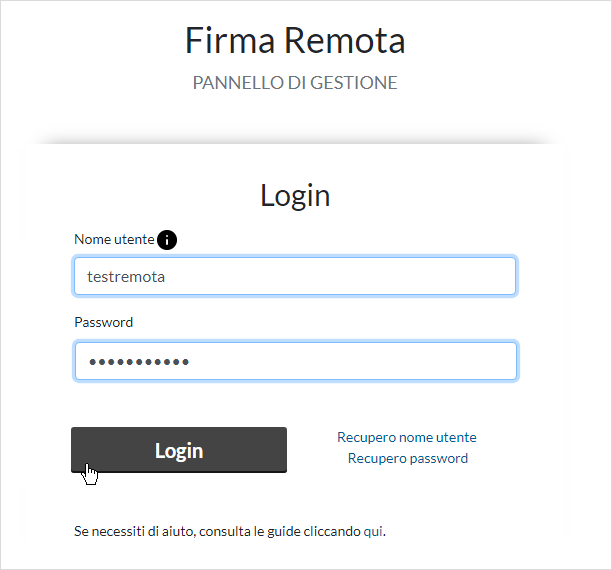Click the word 'Remota' in the title
612x570 pixels.
click(345, 40)
